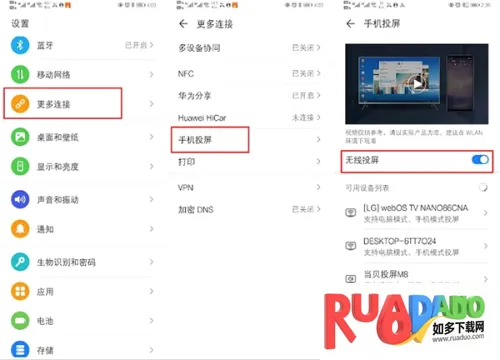Open 多设备协同 settings
The image size is (500, 360).
click(x=249, y=48)
